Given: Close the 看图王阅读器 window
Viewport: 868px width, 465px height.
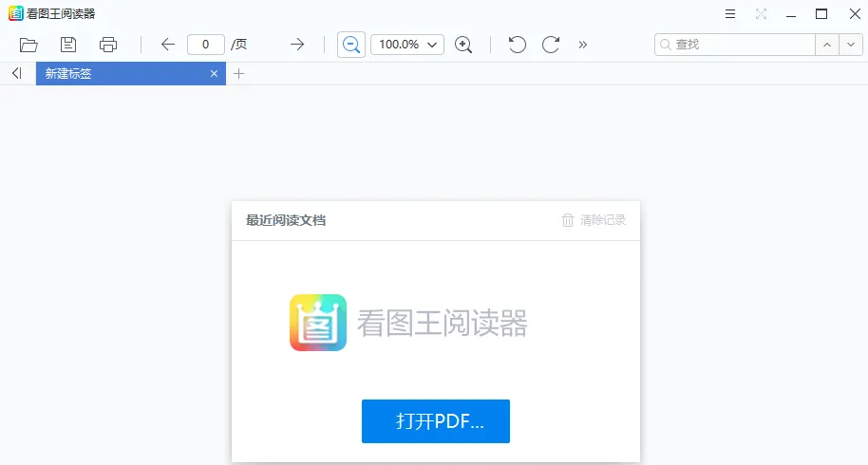Looking at the screenshot, I should click(x=855, y=14).
